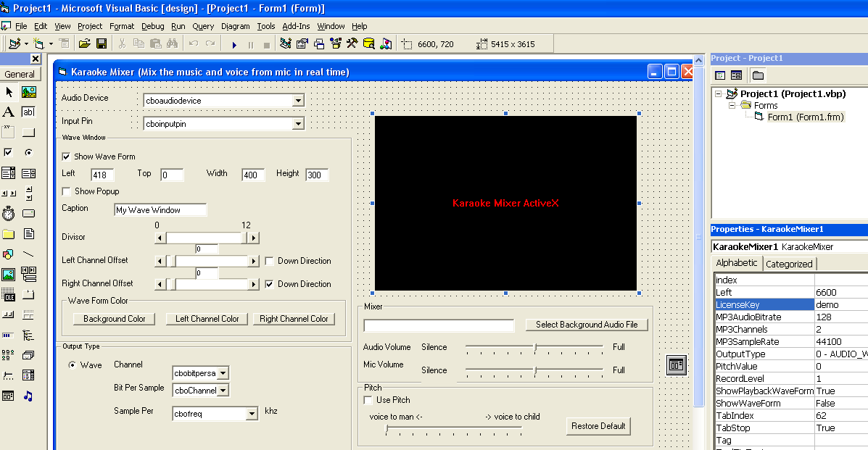Select the Wave output type radio button
This screenshot has width=868, height=450.
coord(73,365)
